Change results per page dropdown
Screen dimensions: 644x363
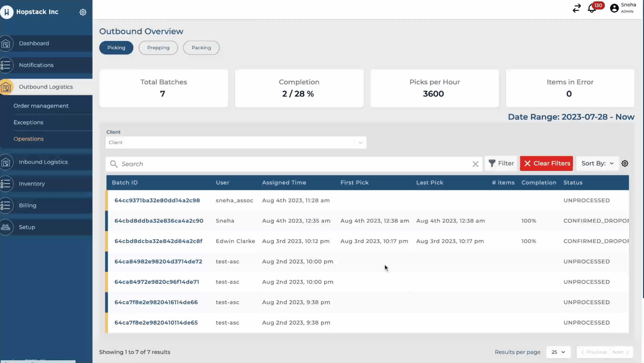(x=558, y=352)
